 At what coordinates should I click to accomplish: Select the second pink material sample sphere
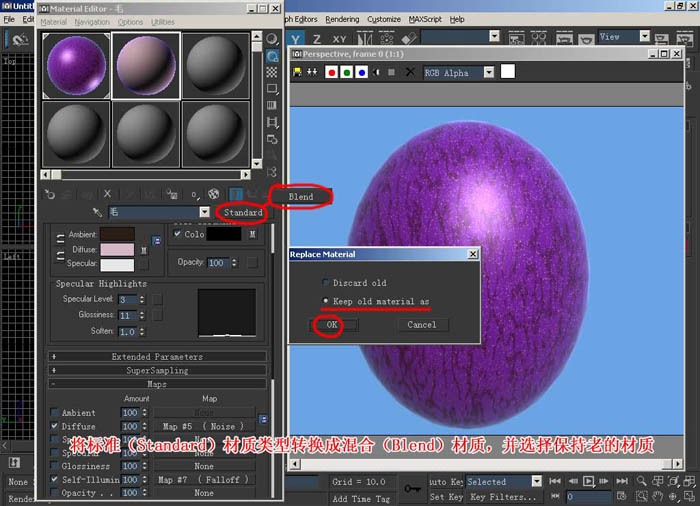(146, 66)
